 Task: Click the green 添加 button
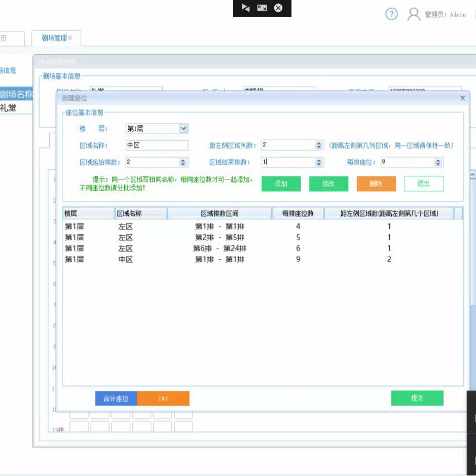(x=281, y=184)
